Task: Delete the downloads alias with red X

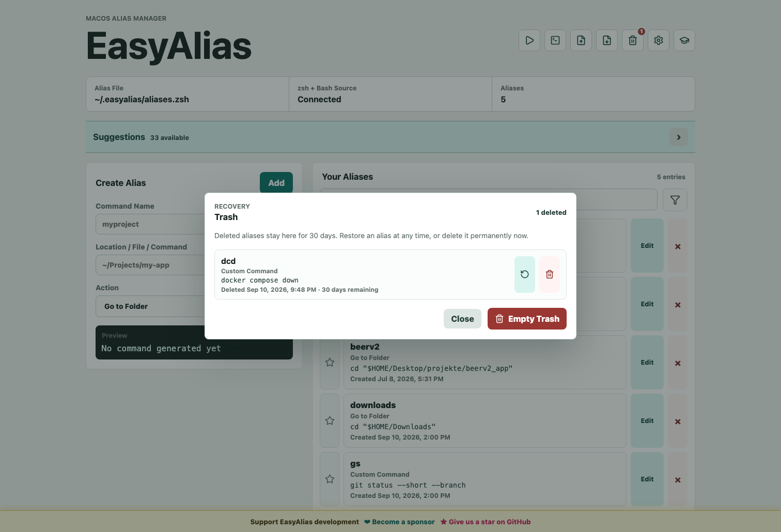Action: (x=678, y=421)
